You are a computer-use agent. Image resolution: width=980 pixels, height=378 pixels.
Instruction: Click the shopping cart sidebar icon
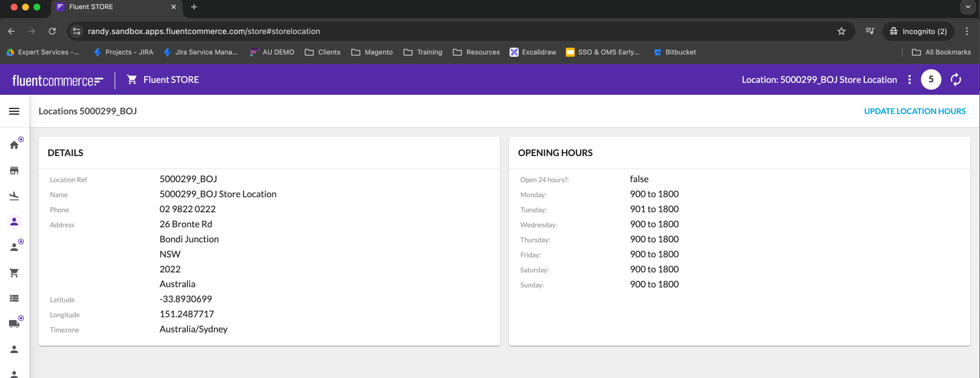14,273
